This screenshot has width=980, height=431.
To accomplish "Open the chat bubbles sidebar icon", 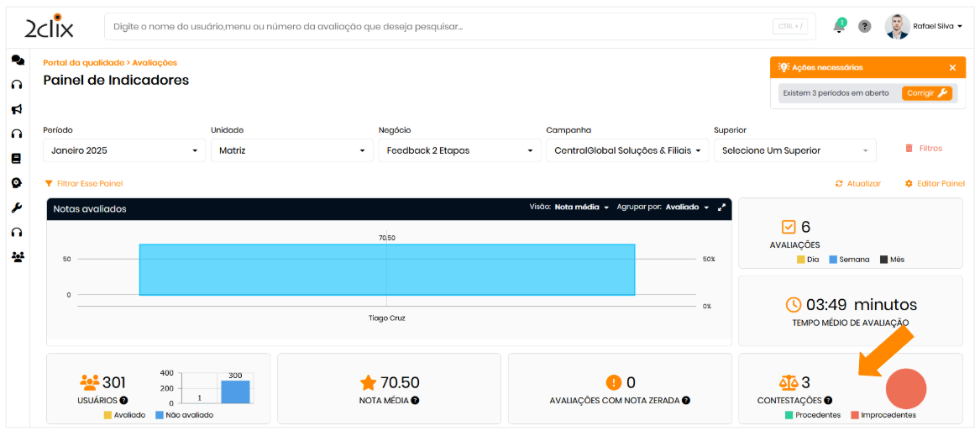I will pos(17,60).
